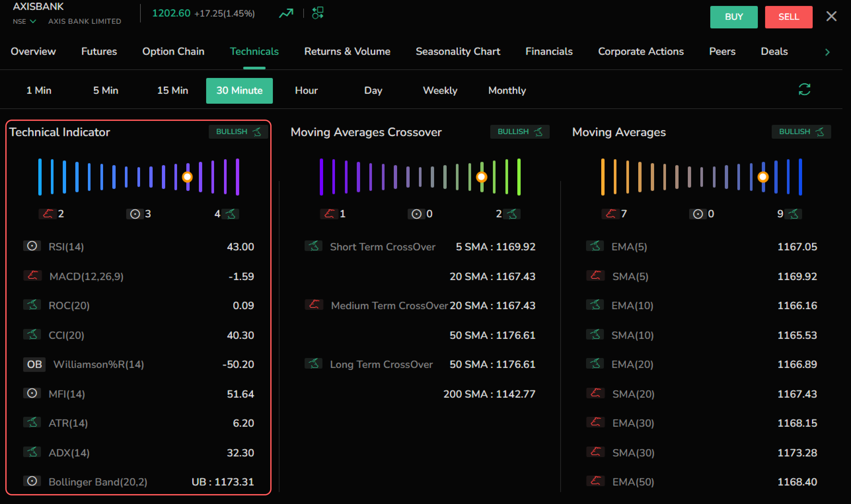
Task: Click the bull icon beside Long Term CrossOver
Action: point(313,364)
